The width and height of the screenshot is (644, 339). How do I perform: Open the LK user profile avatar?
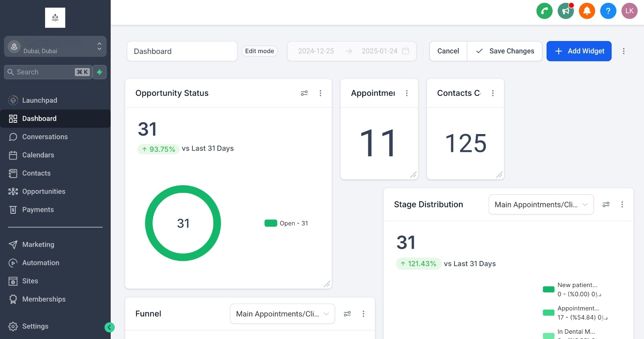[x=630, y=11]
